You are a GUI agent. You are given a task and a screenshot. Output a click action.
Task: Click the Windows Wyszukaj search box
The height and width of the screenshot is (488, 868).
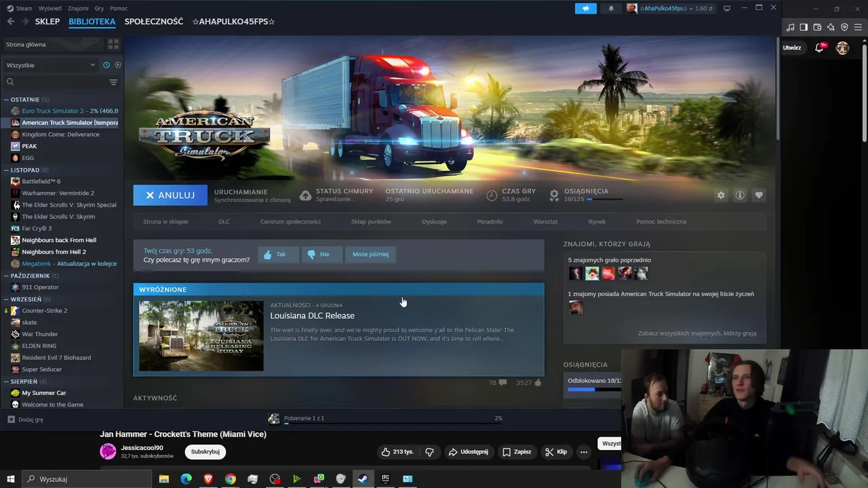87,479
